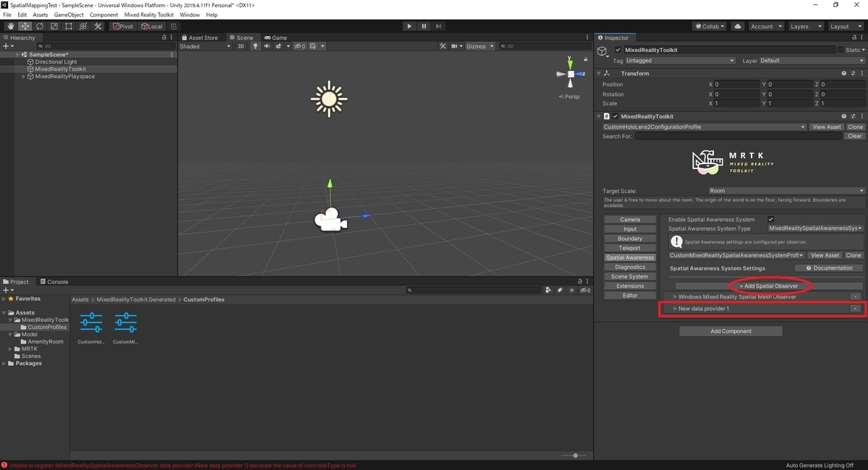This screenshot has width=868, height=470.
Task: Expand MixedRealityPlayspace in Hierarchy
Action: [24, 76]
